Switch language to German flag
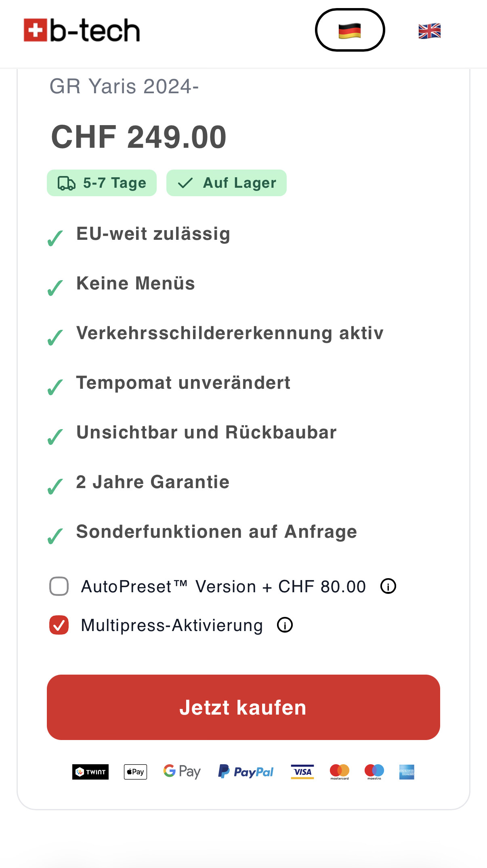487x868 pixels. pyautogui.click(x=350, y=30)
